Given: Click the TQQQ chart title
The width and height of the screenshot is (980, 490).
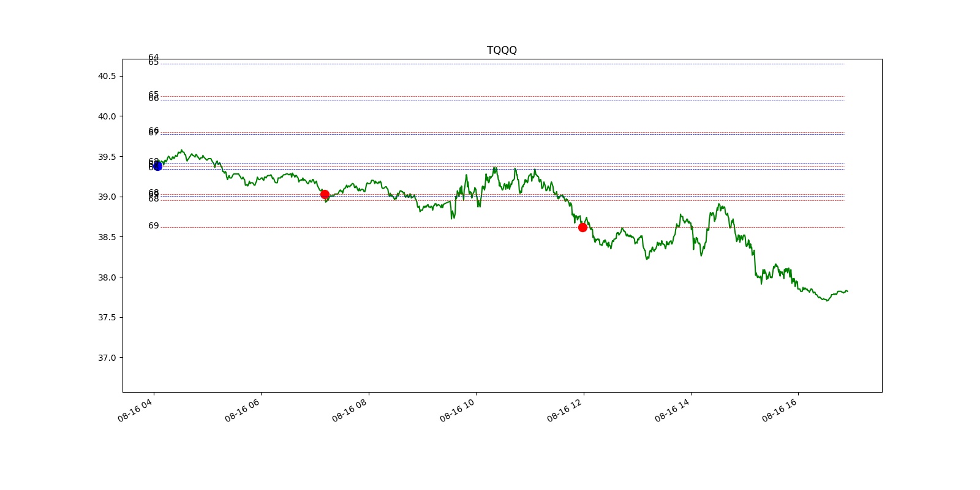Looking at the screenshot, I should pos(502,50).
